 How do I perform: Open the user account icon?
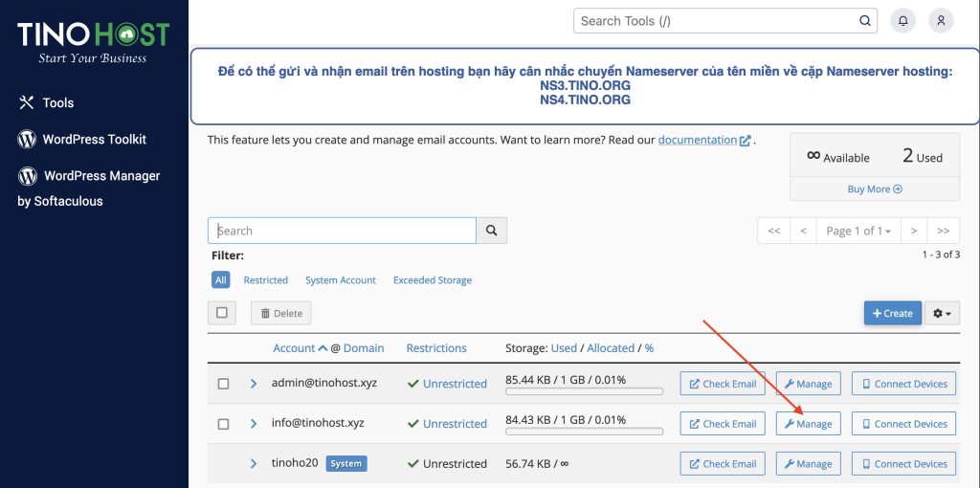pos(941,21)
